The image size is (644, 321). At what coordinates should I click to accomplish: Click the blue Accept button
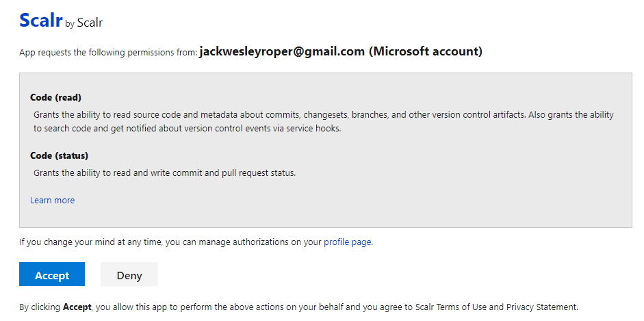tap(52, 274)
